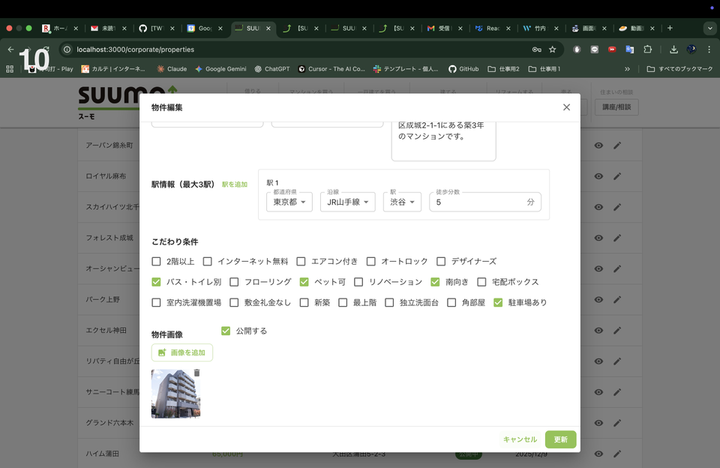Open the Chrome three-dot menu

[x=709, y=49]
